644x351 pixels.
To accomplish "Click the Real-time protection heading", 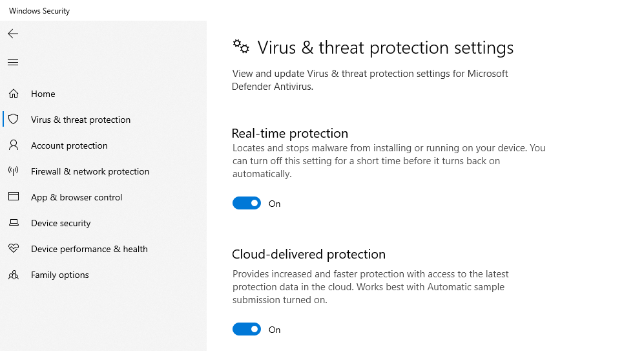I will coord(289,133).
